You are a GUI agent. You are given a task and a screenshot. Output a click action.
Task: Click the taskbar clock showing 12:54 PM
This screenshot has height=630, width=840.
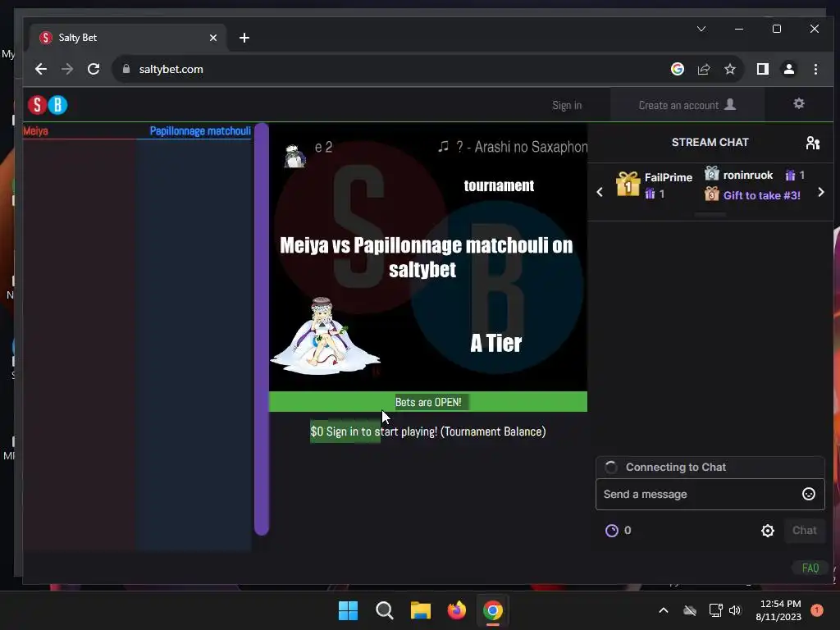[x=778, y=610]
